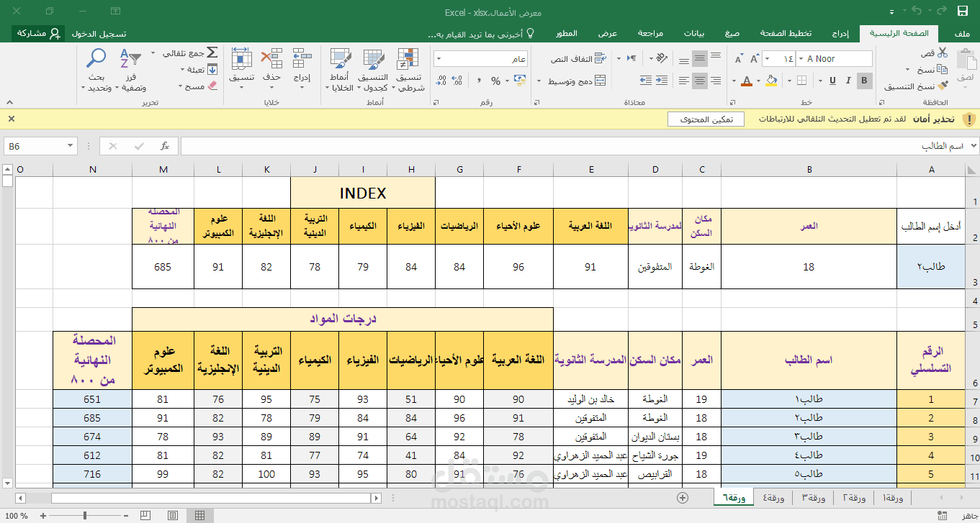Click the Share (مشاركة) button
The image size is (980, 523).
37,33
